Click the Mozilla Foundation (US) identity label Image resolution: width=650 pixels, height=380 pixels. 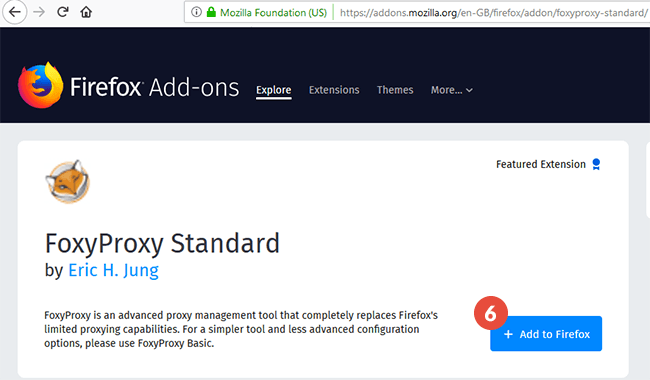(273, 13)
